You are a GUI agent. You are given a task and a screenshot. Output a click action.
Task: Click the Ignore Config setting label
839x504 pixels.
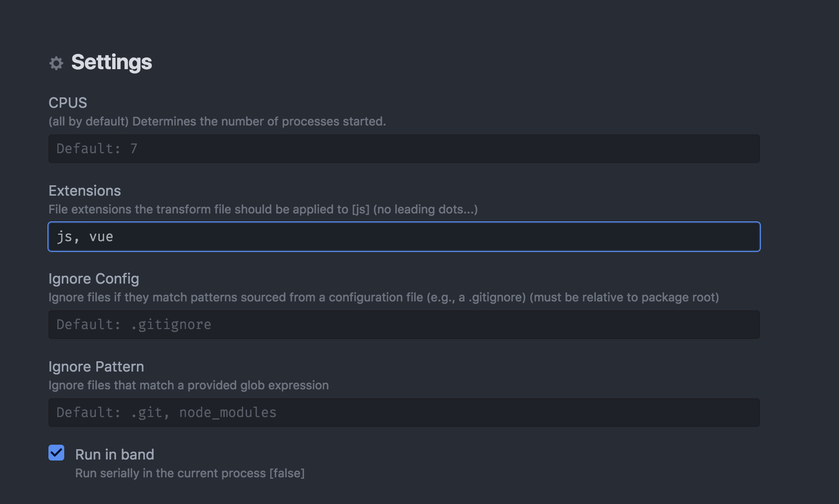click(94, 279)
